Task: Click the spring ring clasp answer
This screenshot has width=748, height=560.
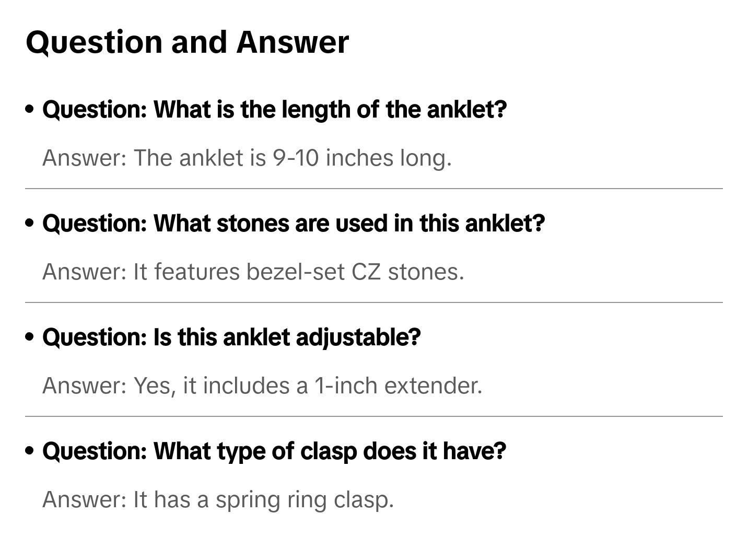Action: coord(218,499)
